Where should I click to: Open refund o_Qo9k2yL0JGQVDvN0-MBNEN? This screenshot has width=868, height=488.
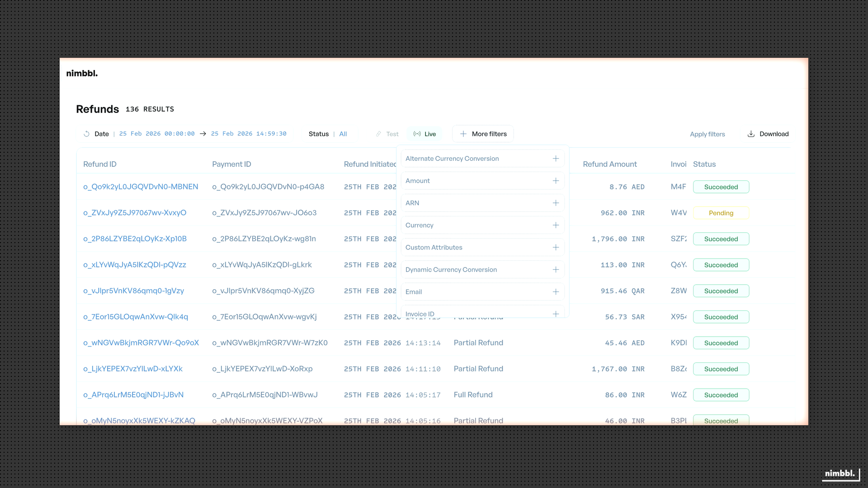coord(141,187)
